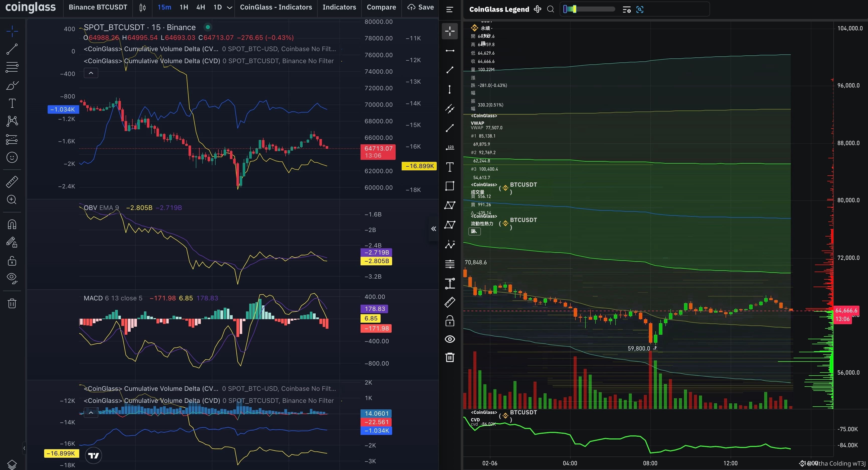Select rectangle shape tool in Legend toolbar
Viewport: 868px width, 470px height.
450,186
